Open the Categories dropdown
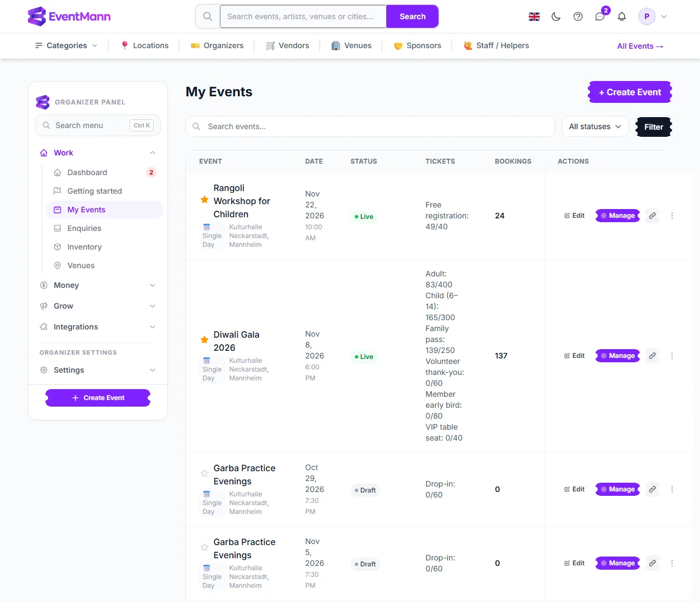The image size is (700, 602). tap(66, 45)
